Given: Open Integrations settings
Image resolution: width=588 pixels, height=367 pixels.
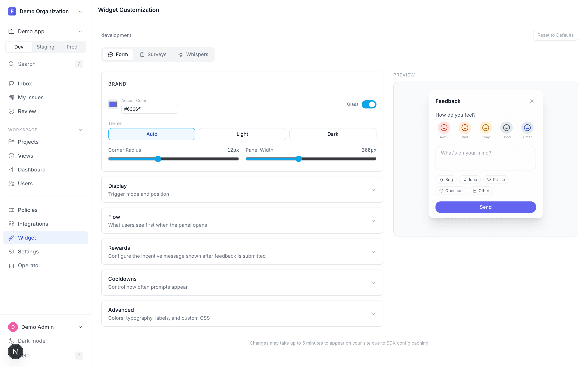Looking at the screenshot, I should (x=33, y=223).
